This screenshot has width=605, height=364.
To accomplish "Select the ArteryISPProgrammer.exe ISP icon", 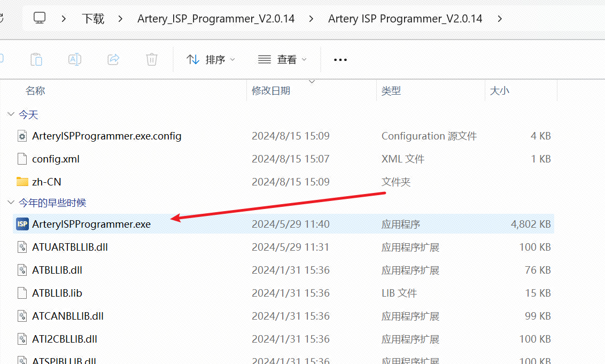I will point(22,224).
